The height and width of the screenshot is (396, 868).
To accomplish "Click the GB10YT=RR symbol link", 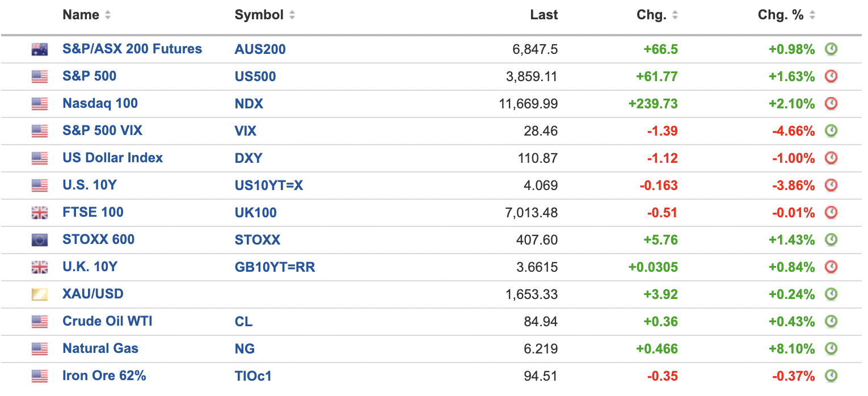I will [275, 267].
